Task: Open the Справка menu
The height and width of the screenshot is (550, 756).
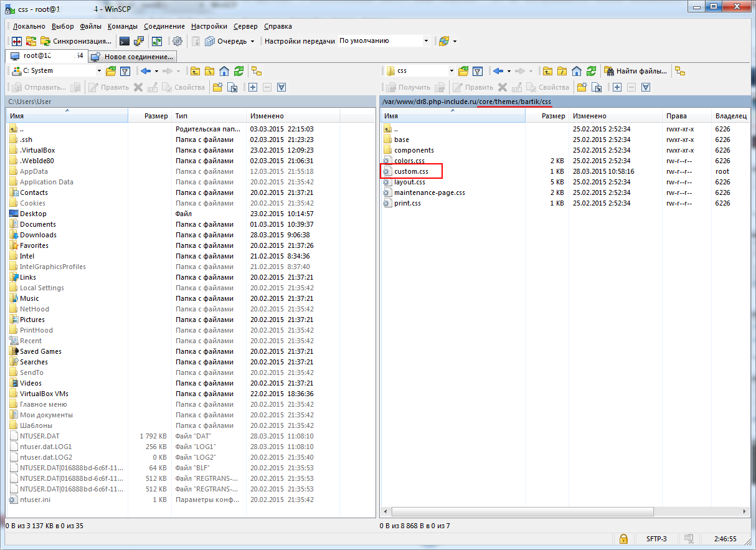Action: click(278, 26)
